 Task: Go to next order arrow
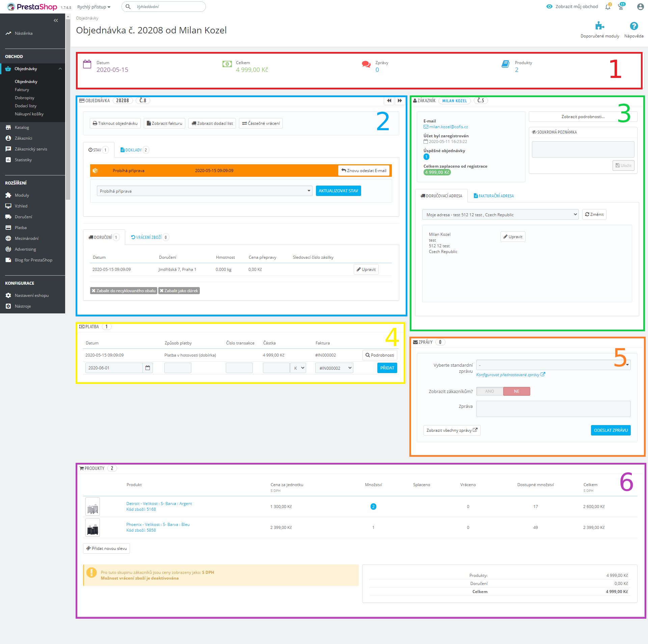point(400,101)
